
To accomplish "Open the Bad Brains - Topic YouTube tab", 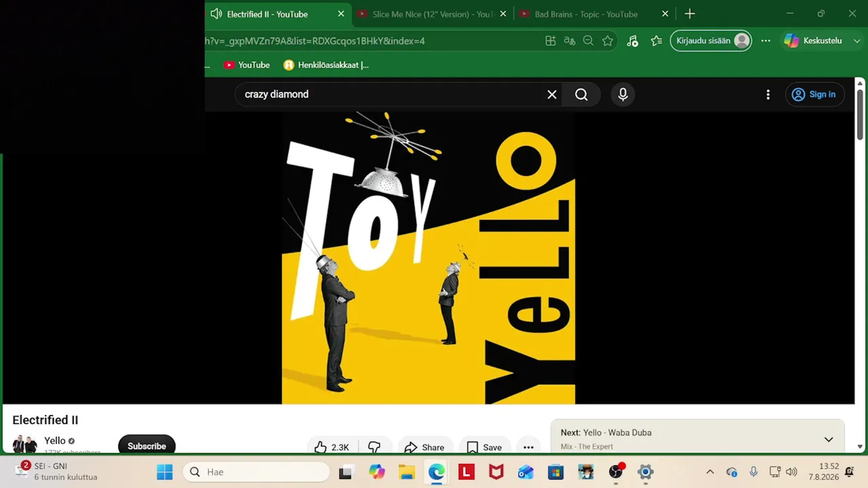I will tap(586, 14).
